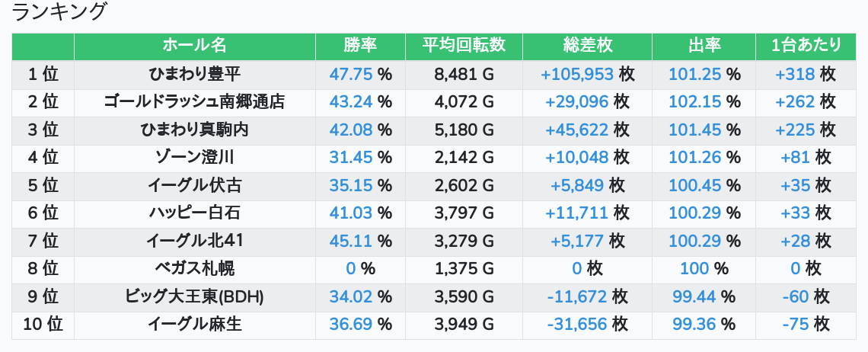
Task: Open イーグル伏古 hall entry
Action: point(194,185)
